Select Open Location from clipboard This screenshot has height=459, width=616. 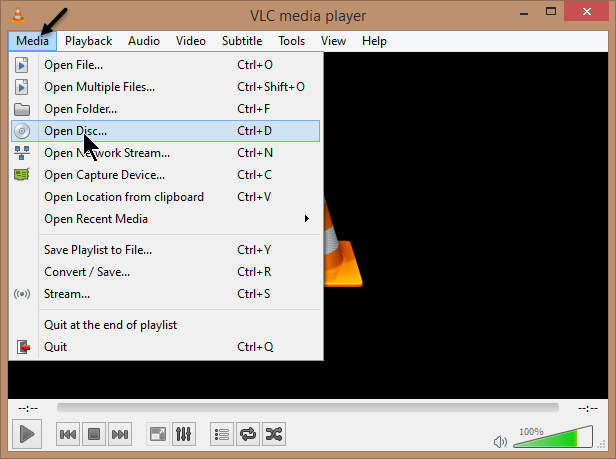click(x=165, y=197)
